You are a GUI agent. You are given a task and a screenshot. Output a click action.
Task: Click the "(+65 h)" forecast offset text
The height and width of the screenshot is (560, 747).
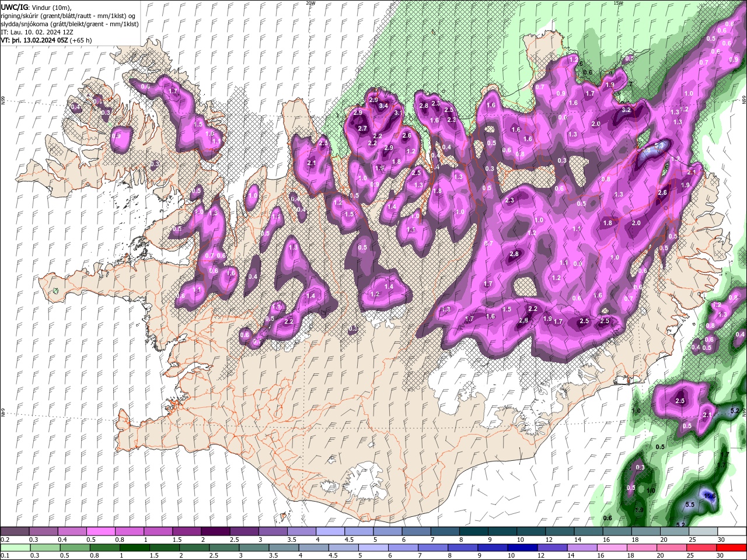point(81,40)
